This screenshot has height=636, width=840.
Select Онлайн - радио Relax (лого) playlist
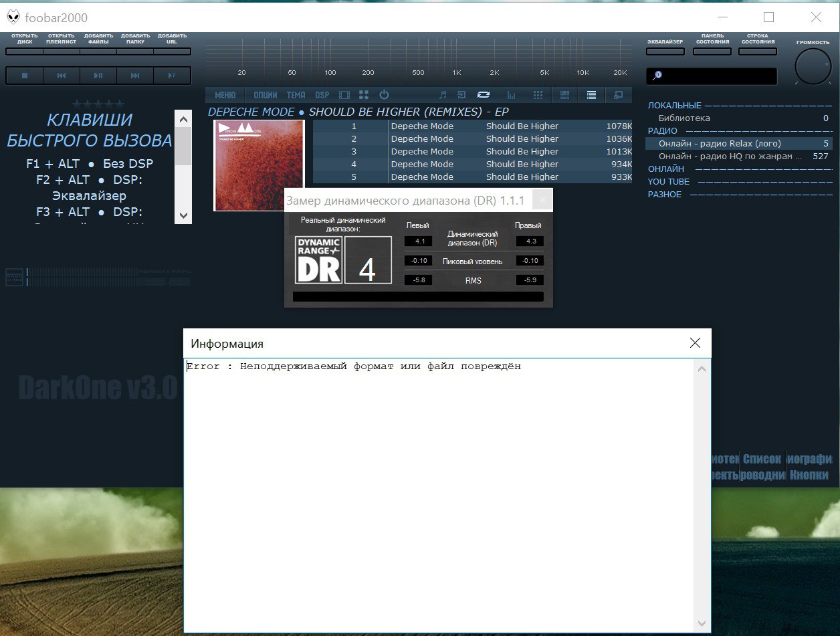click(x=740, y=144)
